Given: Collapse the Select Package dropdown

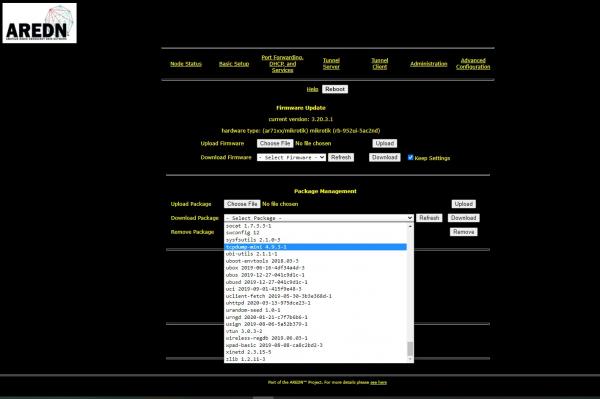Looking at the screenshot, I should tap(319, 218).
